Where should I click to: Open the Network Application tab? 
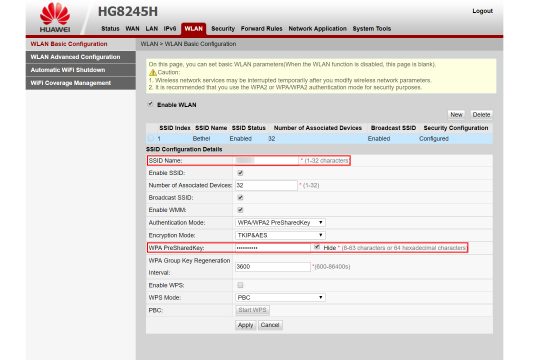click(x=317, y=28)
